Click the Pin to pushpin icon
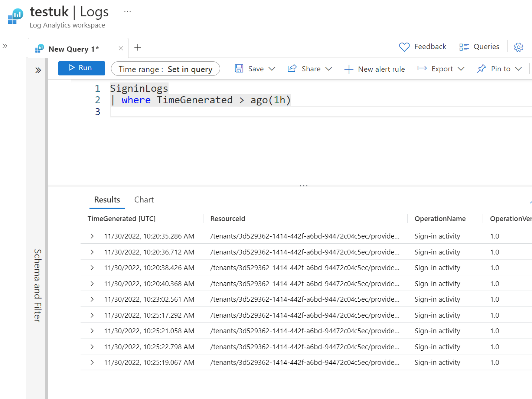This screenshot has height=399, width=532. point(482,68)
